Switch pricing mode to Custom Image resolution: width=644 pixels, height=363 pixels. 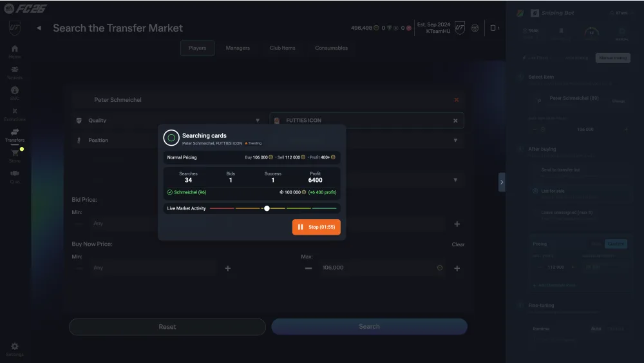[x=616, y=244]
